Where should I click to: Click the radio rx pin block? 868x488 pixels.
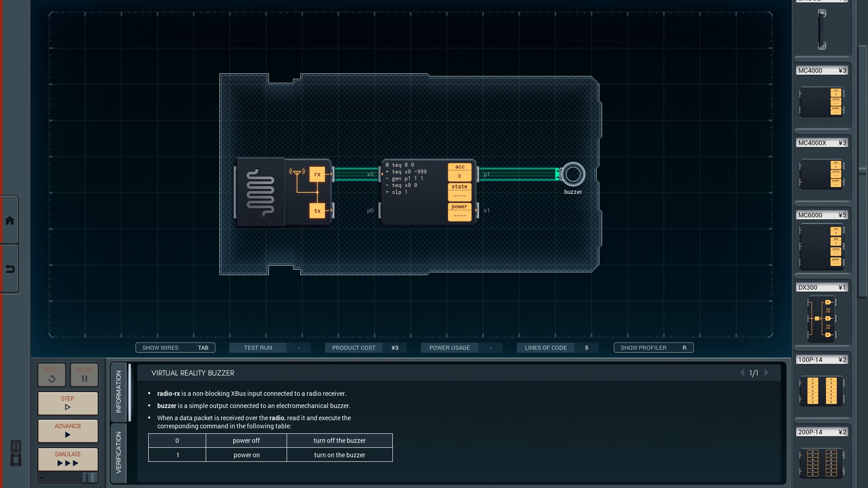(317, 174)
